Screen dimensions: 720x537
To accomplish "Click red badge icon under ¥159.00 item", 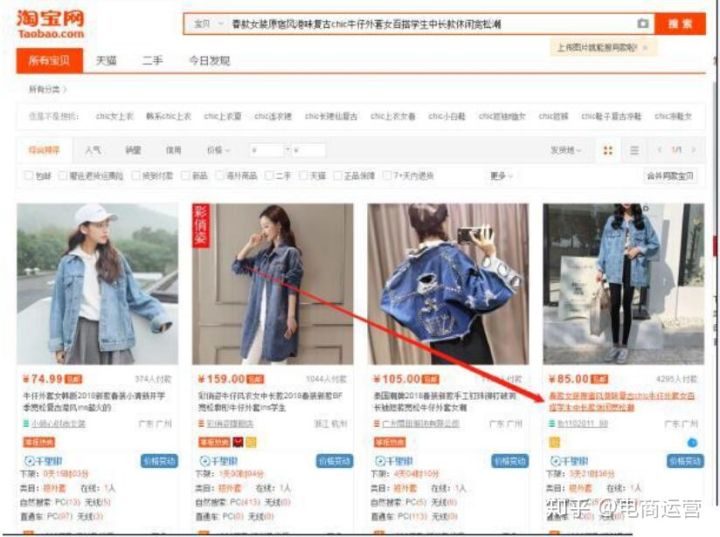I will pos(238,442).
